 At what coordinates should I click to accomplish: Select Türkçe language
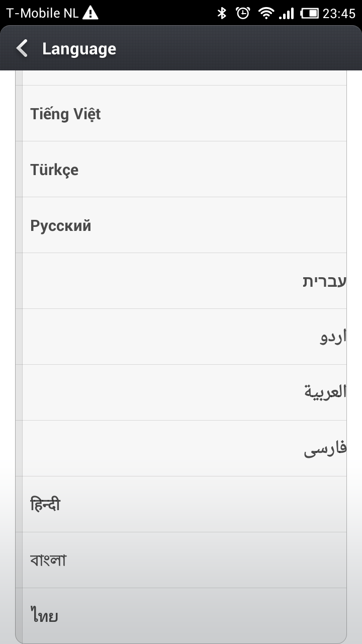coord(54,170)
